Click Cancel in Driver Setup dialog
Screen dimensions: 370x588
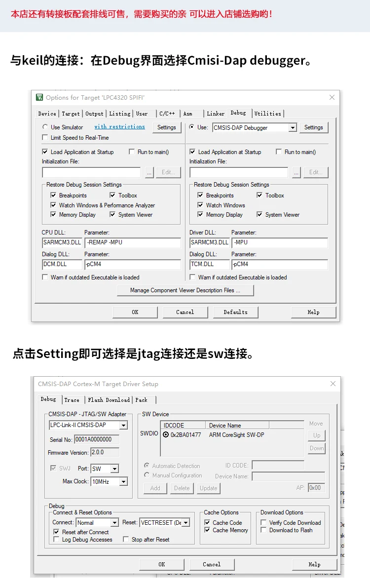pyautogui.click(x=212, y=564)
